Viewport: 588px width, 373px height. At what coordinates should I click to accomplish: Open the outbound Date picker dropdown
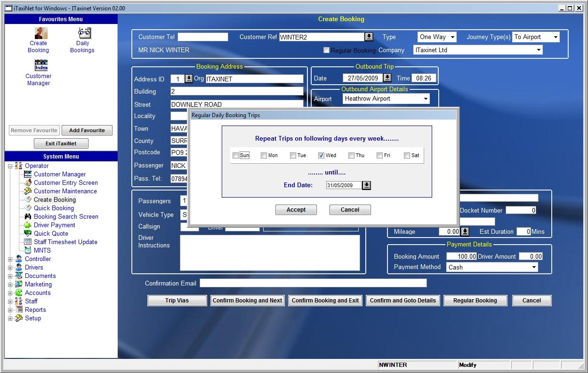click(x=387, y=78)
